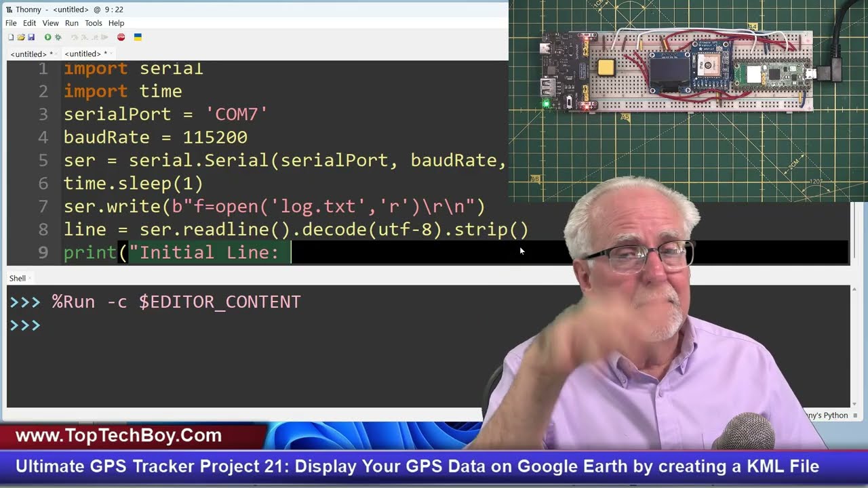The width and height of the screenshot is (868, 488).
Task: Click the 'import serial' first code line
Action: [x=133, y=68]
